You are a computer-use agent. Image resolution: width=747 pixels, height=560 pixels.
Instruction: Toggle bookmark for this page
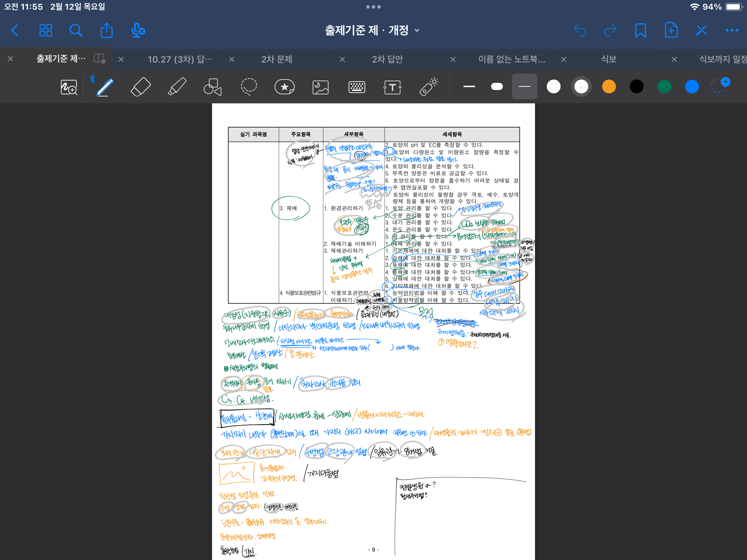pyautogui.click(x=640, y=30)
